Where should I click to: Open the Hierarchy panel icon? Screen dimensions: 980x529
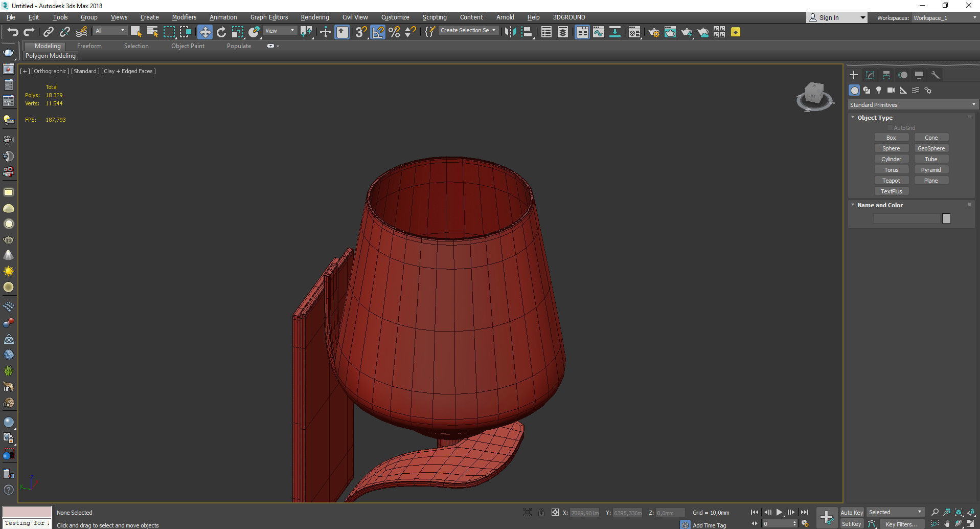coord(886,75)
